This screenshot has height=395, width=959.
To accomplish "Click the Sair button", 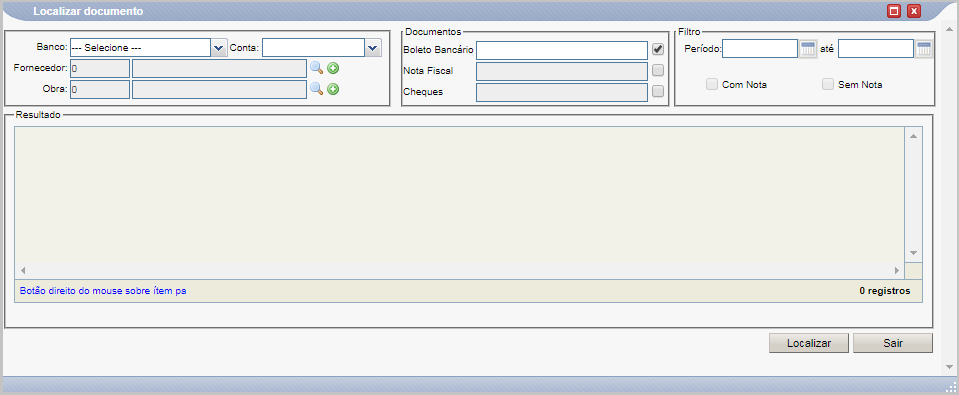I will (892, 343).
